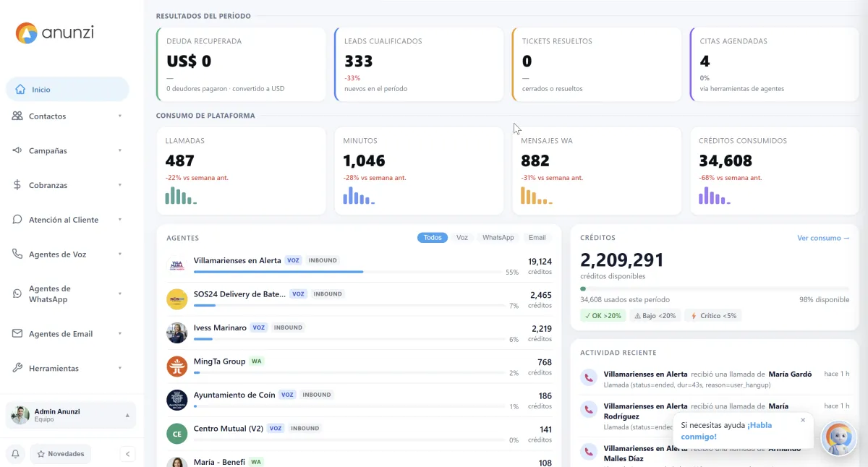Image resolution: width=868 pixels, height=467 pixels.
Task: Filter agents by Todos
Action: tap(433, 237)
